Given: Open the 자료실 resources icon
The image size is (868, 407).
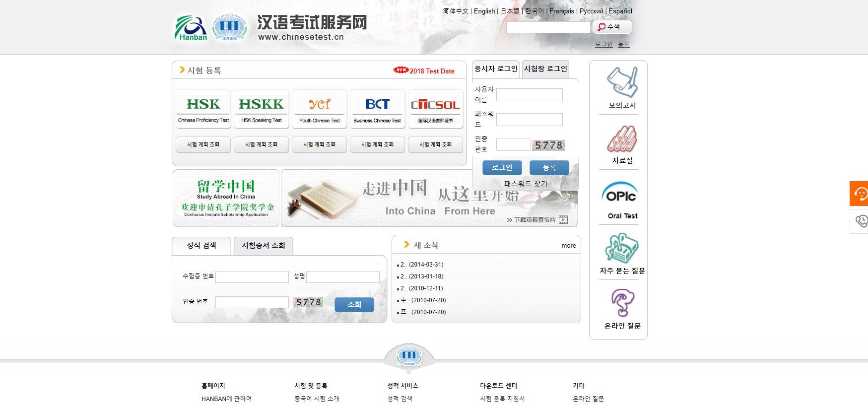Looking at the screenshot, I should 622,139.
